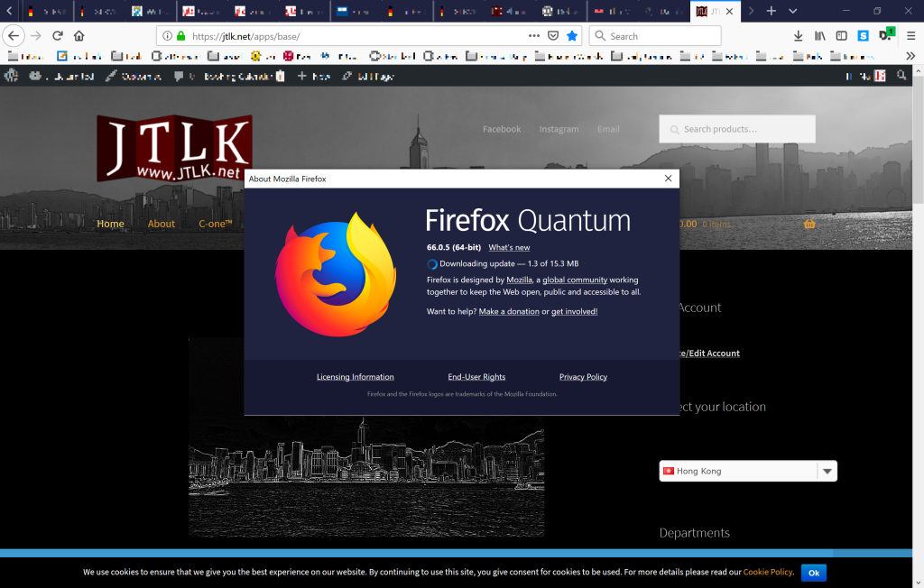The height and width of the screenshot is (588, 924).
Task: Open the admin bar search magnifier
Action: 901,76
